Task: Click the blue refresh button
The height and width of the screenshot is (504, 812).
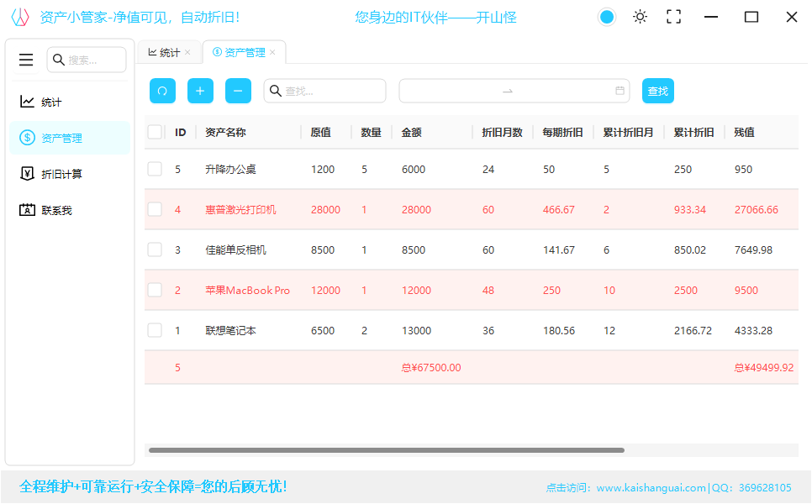Action: (x=162, y=91)
